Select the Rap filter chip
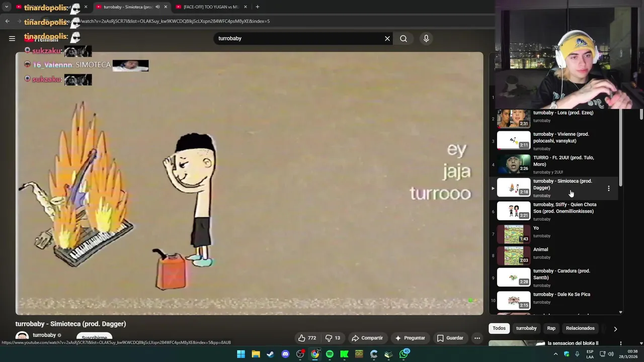644x362 pixels. (551, 328)
